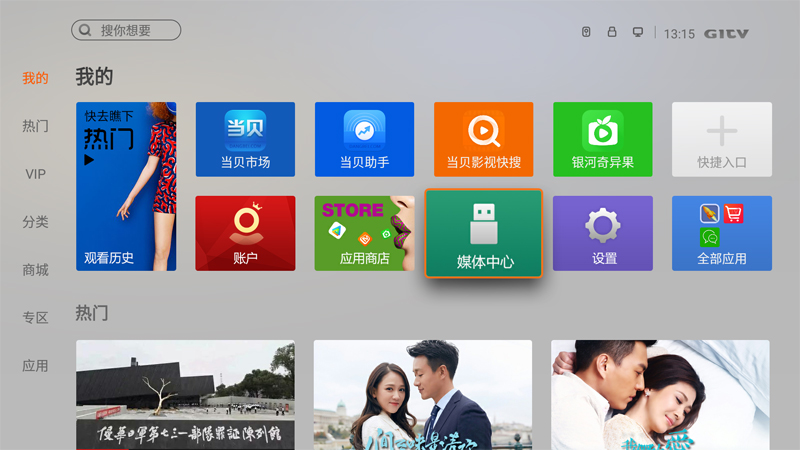Screen dimensions: 800x450
Task: Open the 媒体中心 media center
Action: pyautogui.click(x=484, y=233)
